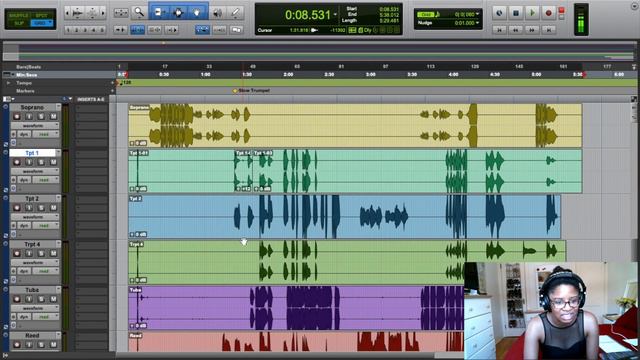The height and width of the screenshot is (360, 640).
Task: Select the Zoomer magnifying glass tool
Action: (139, 13)
